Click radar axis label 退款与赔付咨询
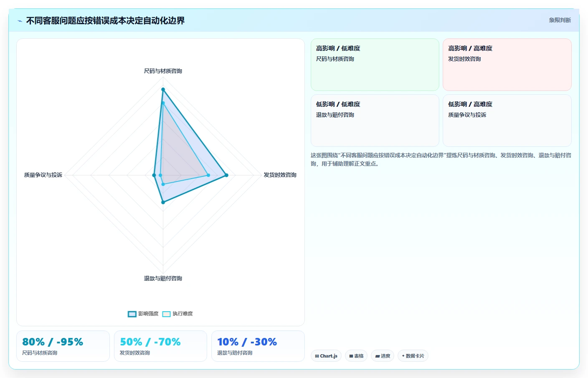The height and width of the screenshot is (378, 588). tap(163, 278)
